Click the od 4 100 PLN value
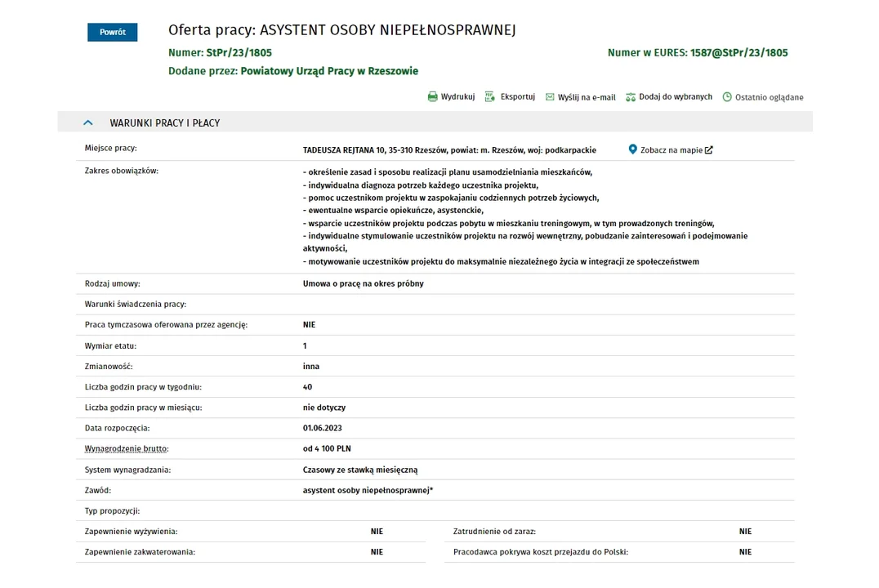Image resolution: width=879 pixels, height=588 pixels. click(x=327, y=448)
